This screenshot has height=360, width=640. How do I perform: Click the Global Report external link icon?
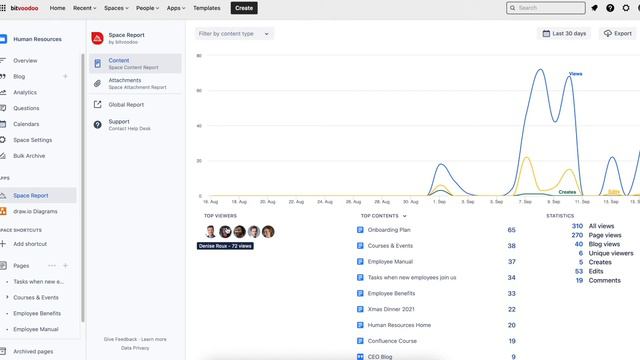pyautogui.click(x=97, y=104)
